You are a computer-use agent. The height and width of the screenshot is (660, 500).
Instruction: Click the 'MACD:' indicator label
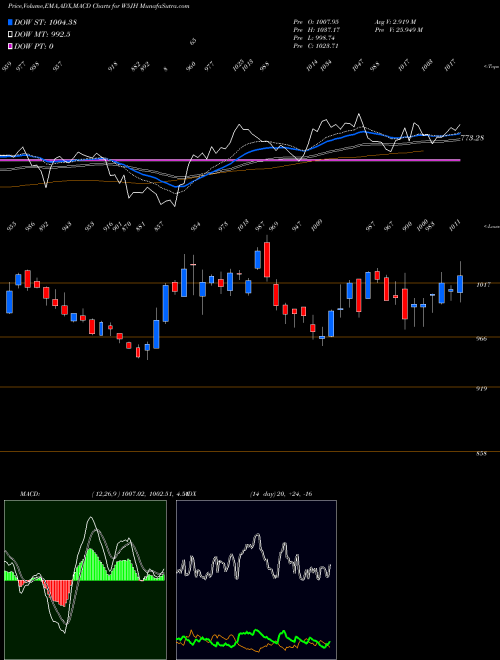click(29, 493)
